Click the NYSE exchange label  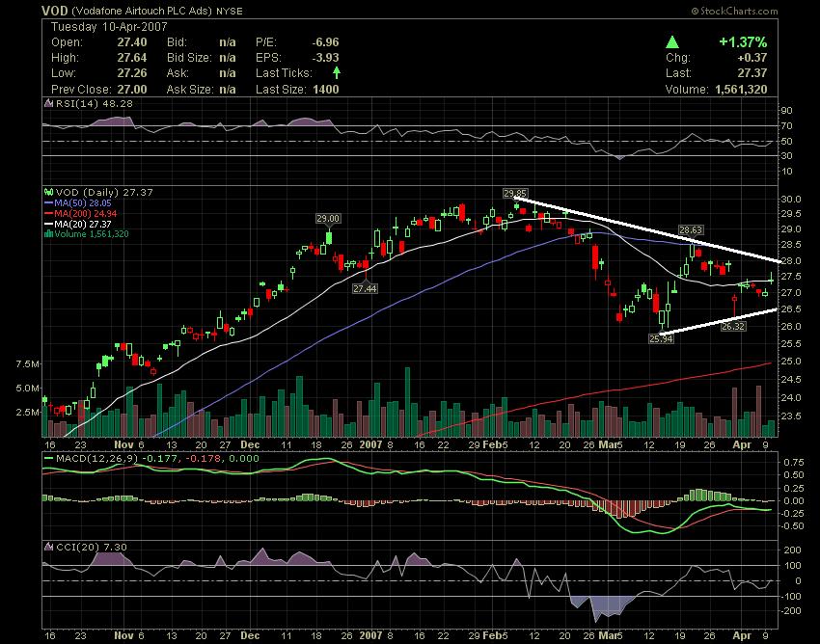coord(229,11)
